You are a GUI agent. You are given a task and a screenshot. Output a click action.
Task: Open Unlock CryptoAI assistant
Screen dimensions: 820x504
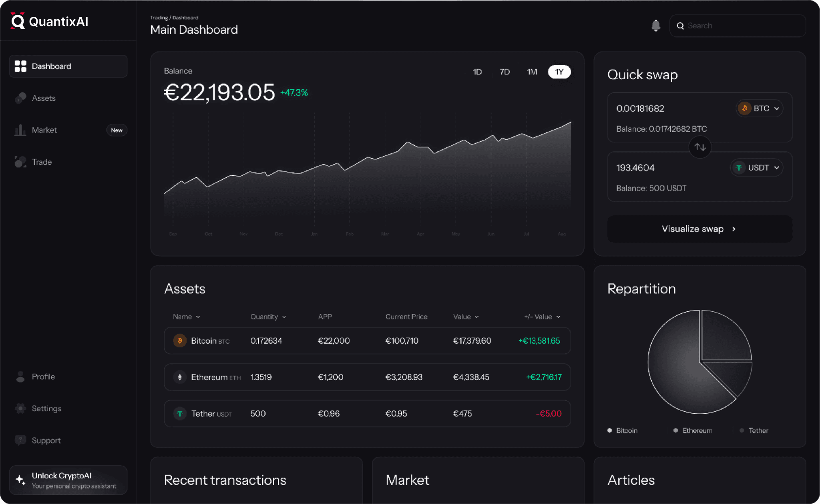pyautogui.click(x=68, y=480)
